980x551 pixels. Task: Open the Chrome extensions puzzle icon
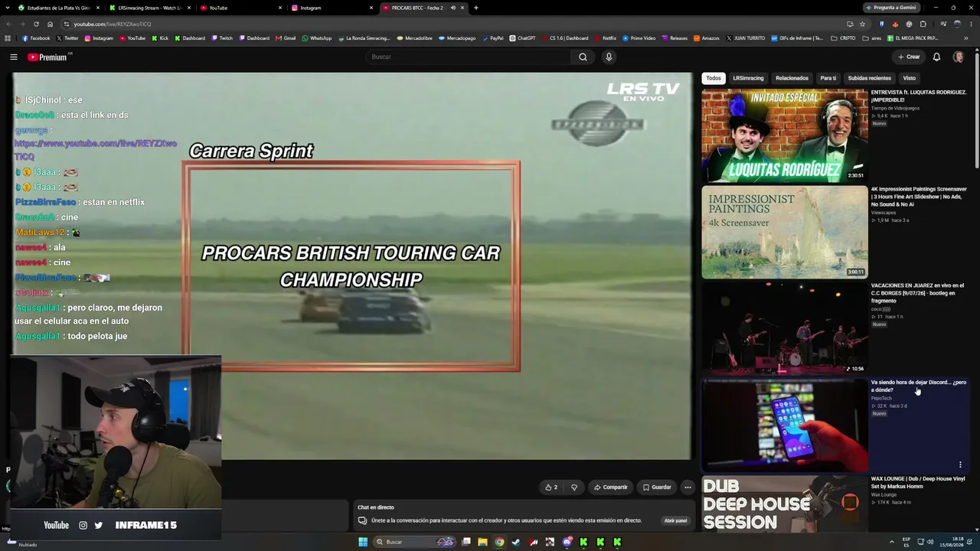(923, 24)
